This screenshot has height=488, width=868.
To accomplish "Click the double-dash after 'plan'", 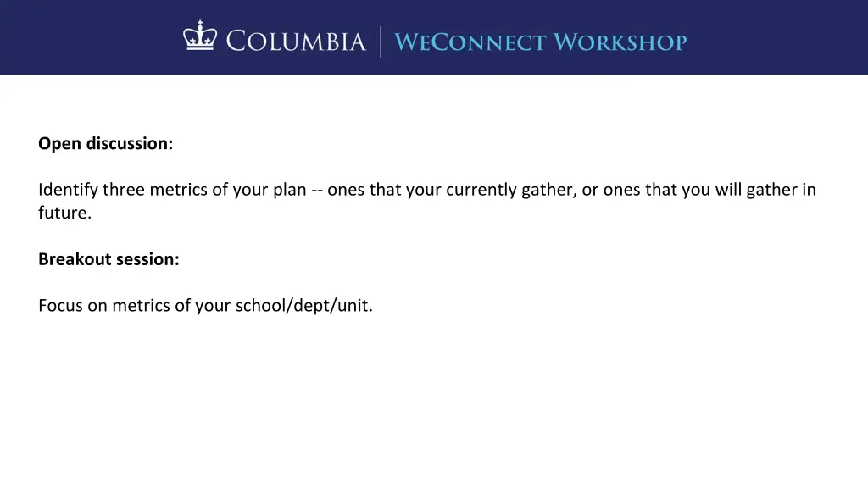I will coord(317,191).
